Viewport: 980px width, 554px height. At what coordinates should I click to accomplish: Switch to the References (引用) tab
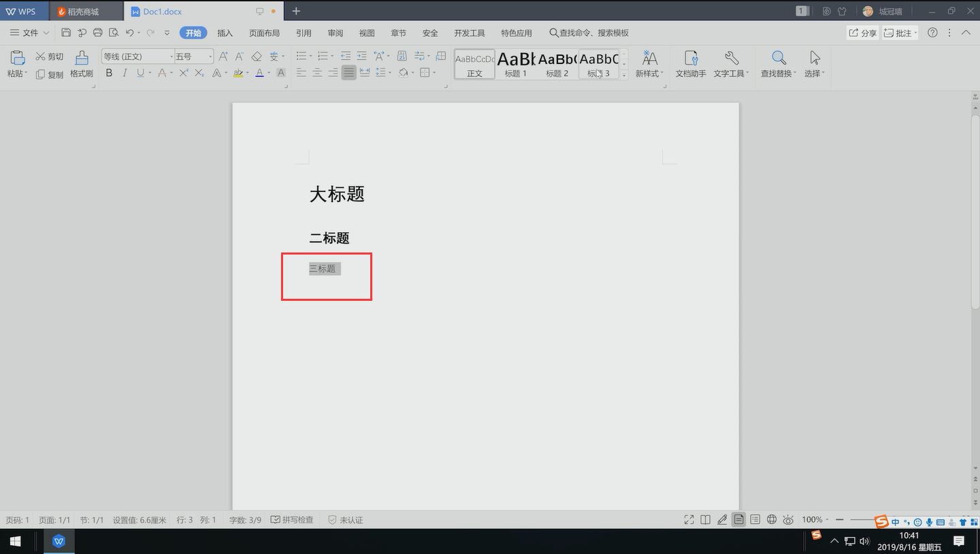(x=304, y=33)
